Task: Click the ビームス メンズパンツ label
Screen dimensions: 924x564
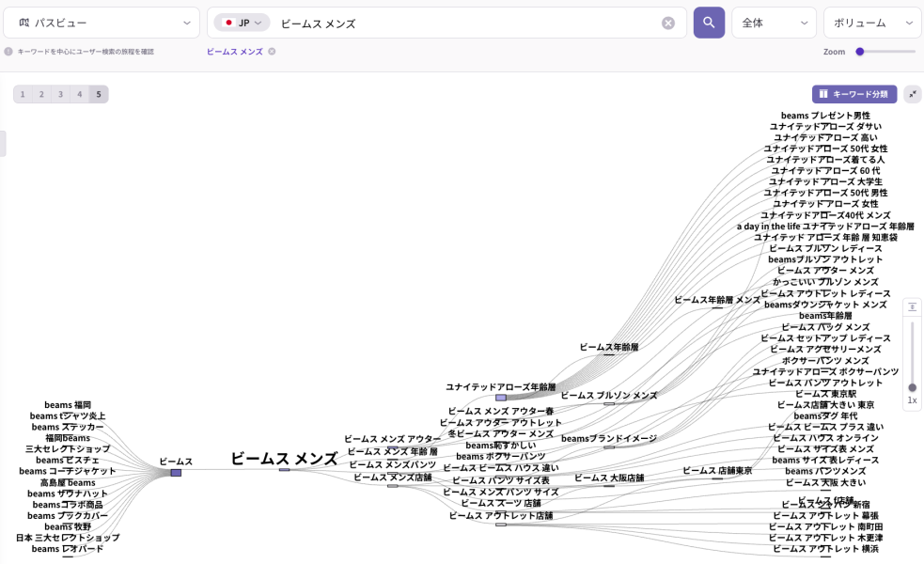Action: click(393, 464)
